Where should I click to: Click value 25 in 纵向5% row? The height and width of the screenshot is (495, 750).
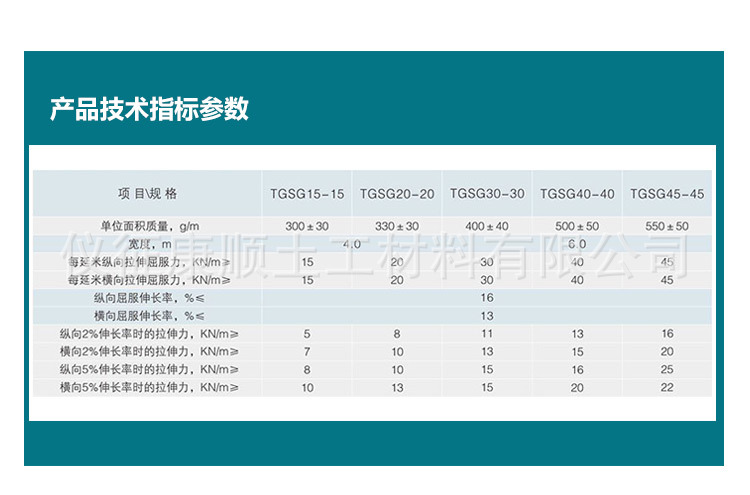[x=667, y=370]
